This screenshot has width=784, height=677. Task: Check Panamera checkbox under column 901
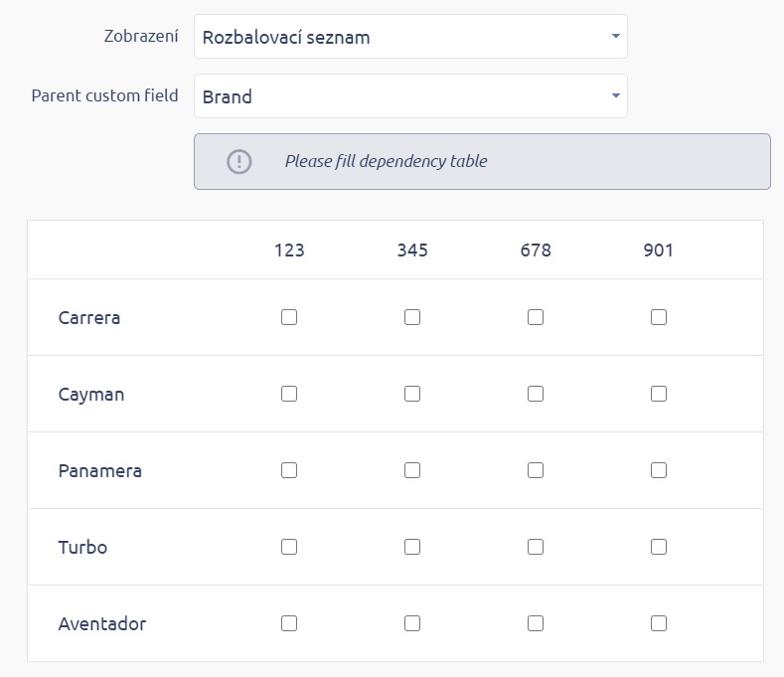[659, 470]
